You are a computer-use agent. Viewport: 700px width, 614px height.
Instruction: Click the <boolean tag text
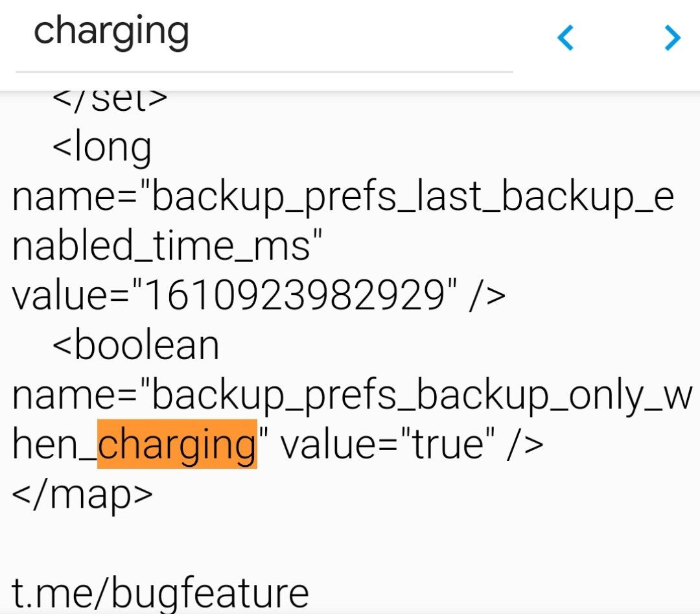135,346
